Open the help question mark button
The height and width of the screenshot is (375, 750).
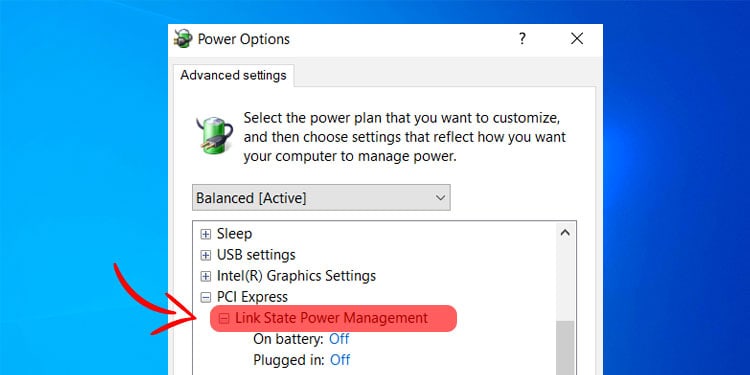(522, 39)
